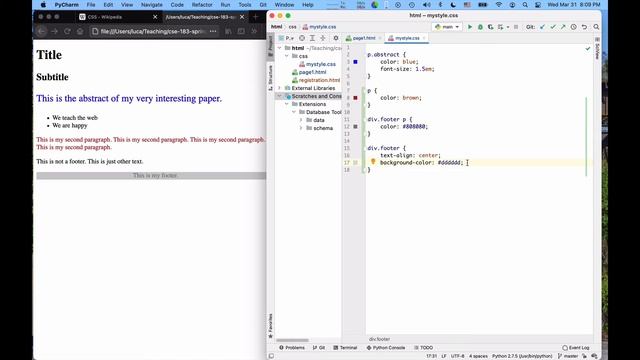Viewport: 640px width, 360px height.
Task: Toggle the Project tool window stripe button
Action: [x=270, y=46]
